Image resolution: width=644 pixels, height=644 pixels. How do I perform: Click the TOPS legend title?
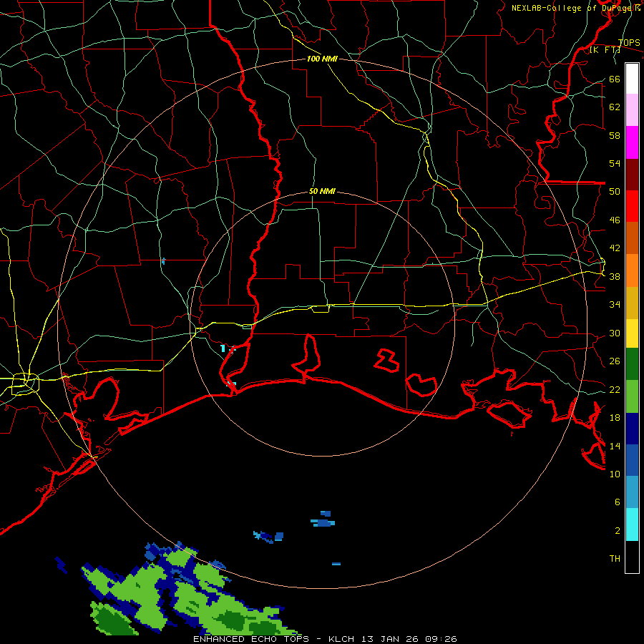pos(629,42)
